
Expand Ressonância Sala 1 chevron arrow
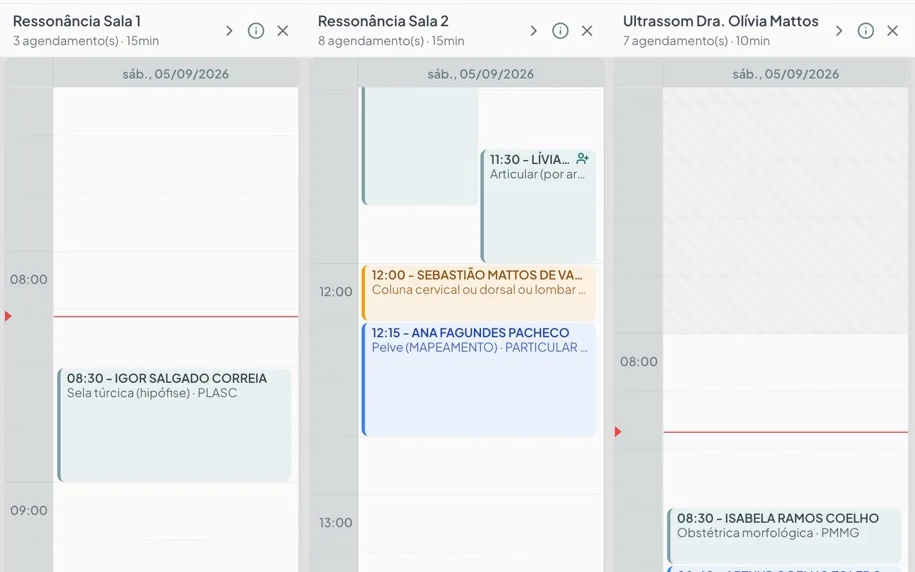pyautogui.click(x=229, y=31)
